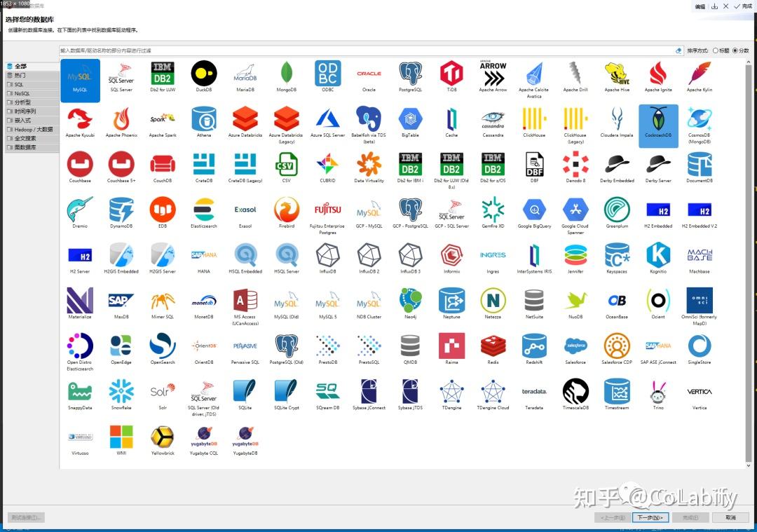Filter by 热门 (popular) category
Viewport: 757px width, 532px height.
click(32, 75)
